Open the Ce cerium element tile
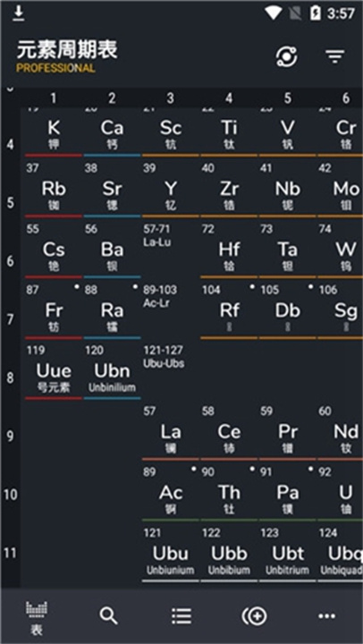Screen dimensions: 363x644 pyautogui.click(x=229, y=433)
